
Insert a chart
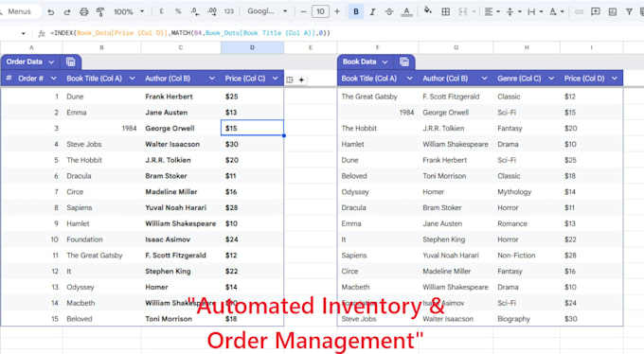(x=613, y=12)
